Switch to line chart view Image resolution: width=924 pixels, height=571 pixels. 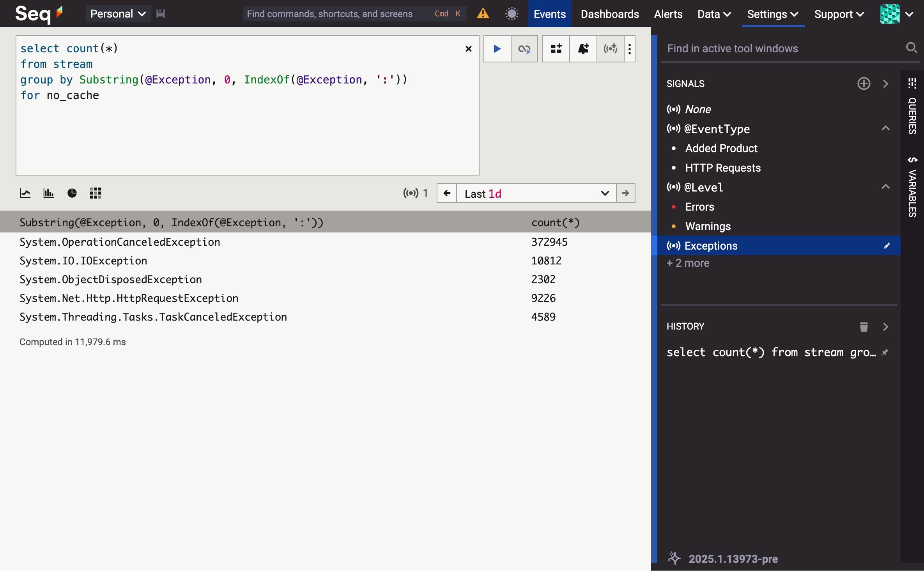click(25, 193)
